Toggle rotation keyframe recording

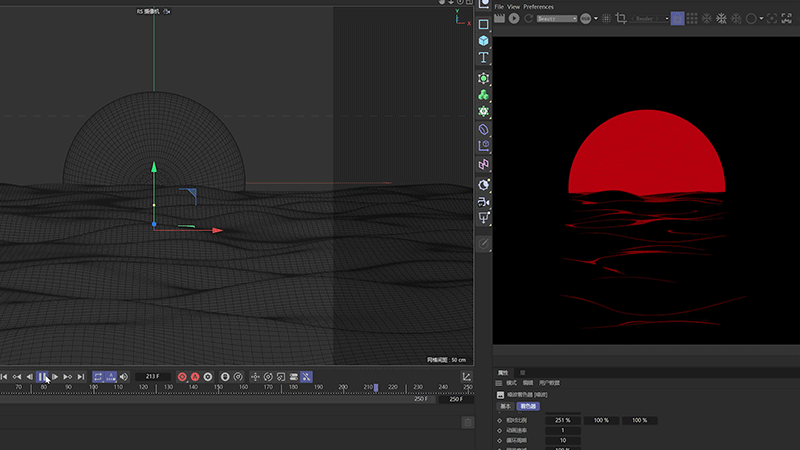(268, 377)
